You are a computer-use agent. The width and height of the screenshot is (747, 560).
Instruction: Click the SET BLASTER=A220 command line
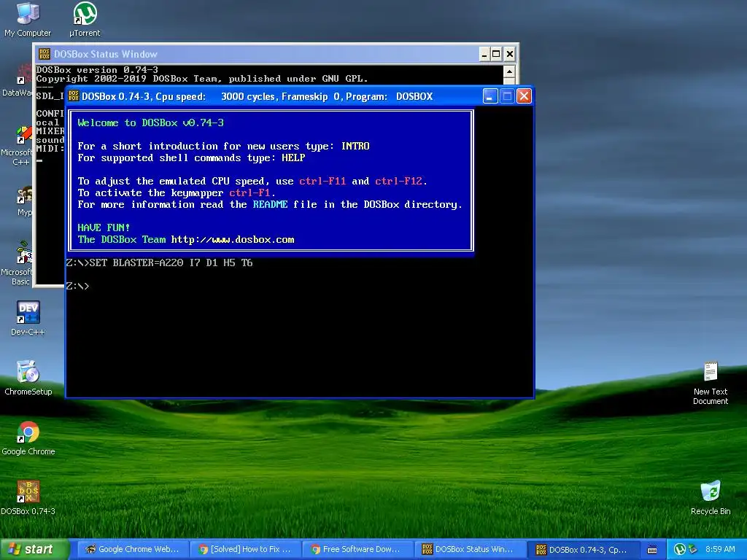(159, 262)
